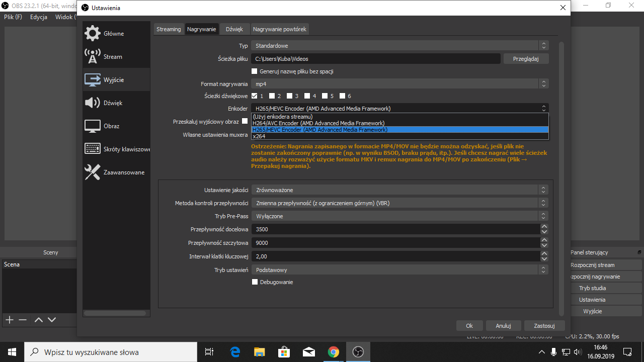The width and height of the screenshot is (644, 362).
Task: Click the Windows taskbar search box
Action: (x=111, y=352)
